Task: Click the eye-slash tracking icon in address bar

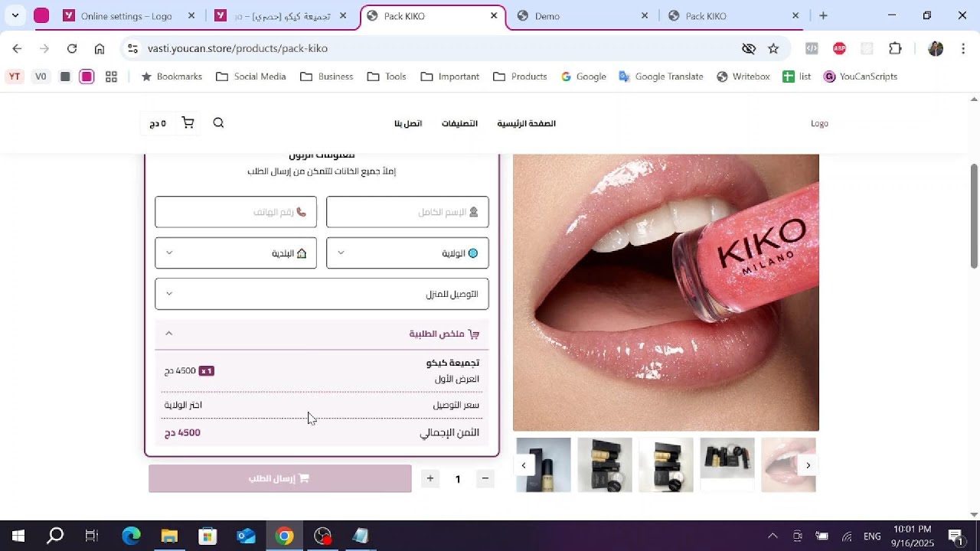Action: pyautogui.click(x=749, y=48)
